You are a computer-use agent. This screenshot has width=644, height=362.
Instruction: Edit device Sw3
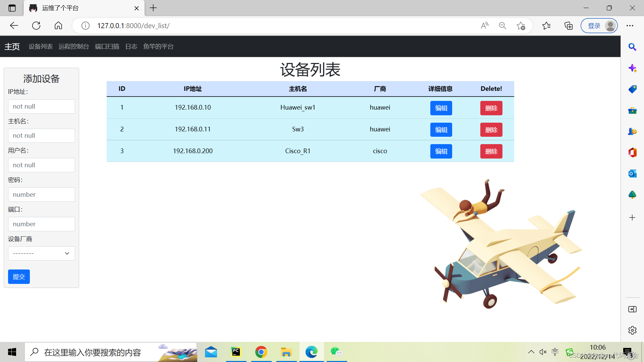point(441,130)
